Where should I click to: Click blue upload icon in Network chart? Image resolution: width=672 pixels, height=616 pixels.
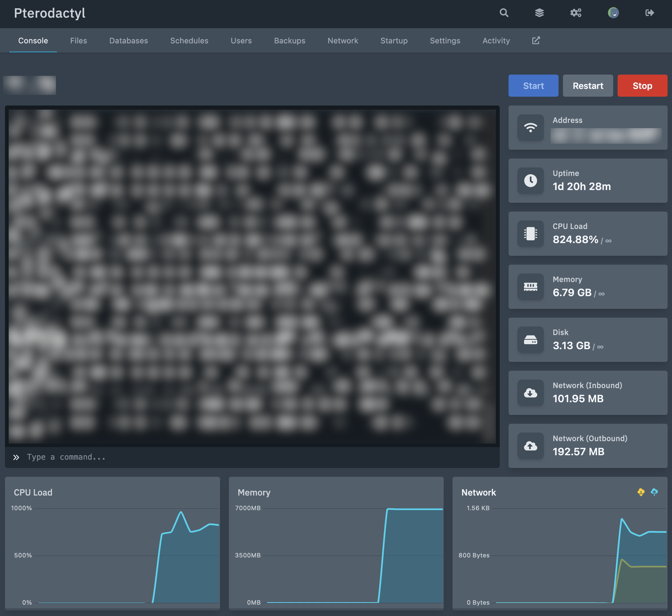[654, 492]
